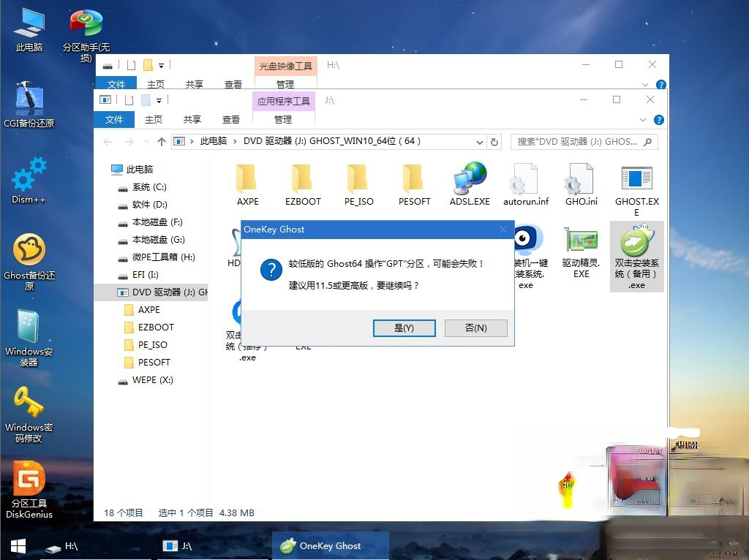Image resolution: width=749 pixels, height=560 pixels.
Task: Click the help icon in J:\ window
Action: (659, 120)
